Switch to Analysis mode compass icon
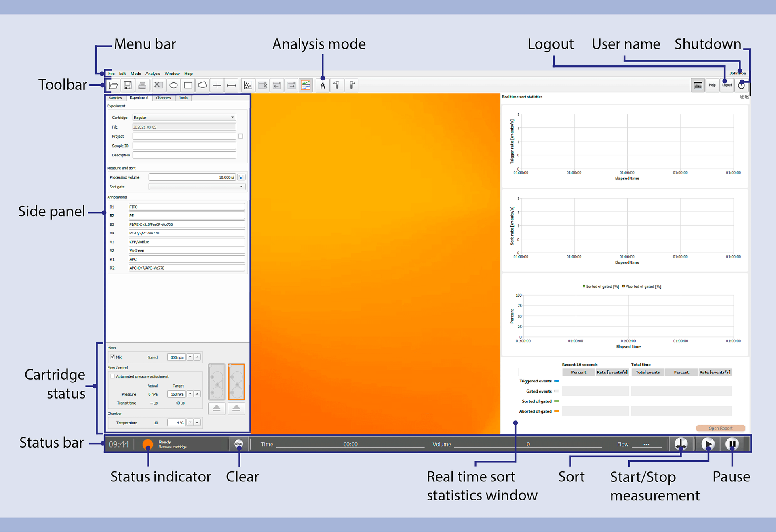Screen dimensions: 776x532 (x=323, y=85)
